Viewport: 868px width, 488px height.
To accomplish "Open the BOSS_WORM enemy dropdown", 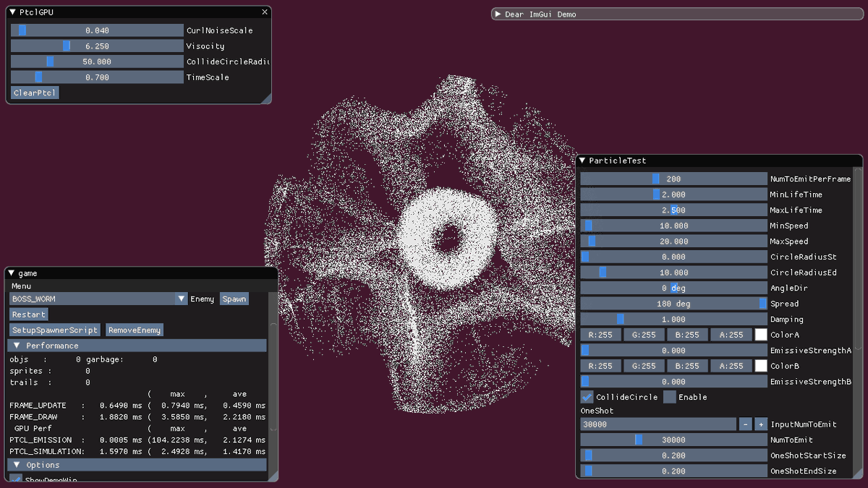I will coord(98,299).
